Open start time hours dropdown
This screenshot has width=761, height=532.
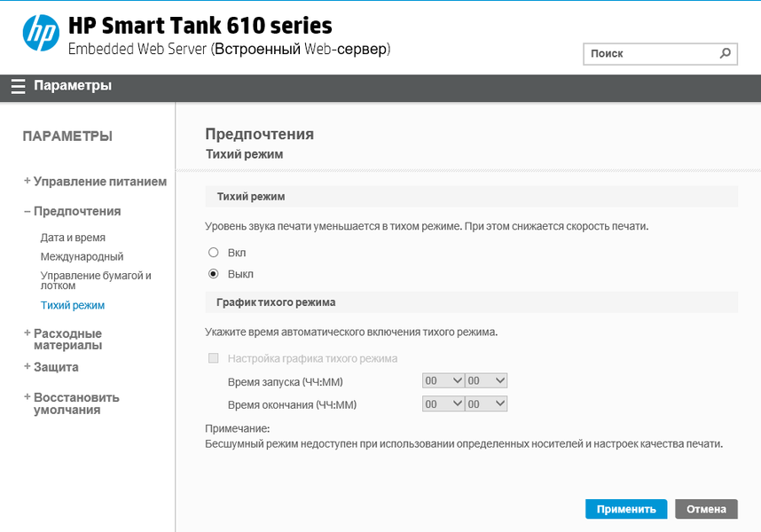(443, 380)
